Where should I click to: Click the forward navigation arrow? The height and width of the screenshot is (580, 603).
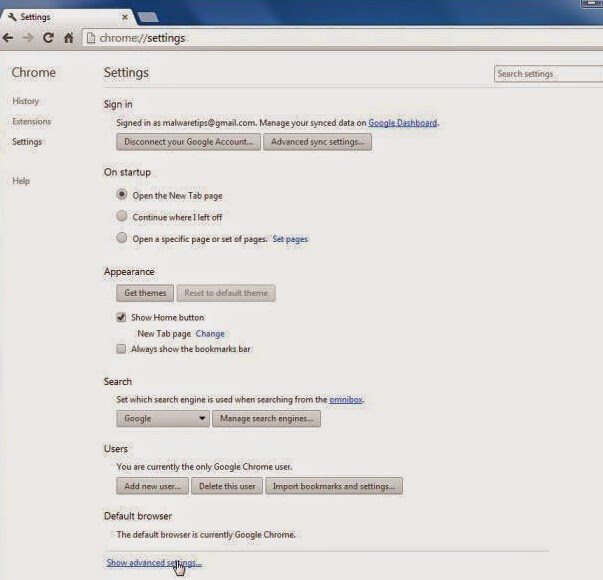(x=28, y=38)
